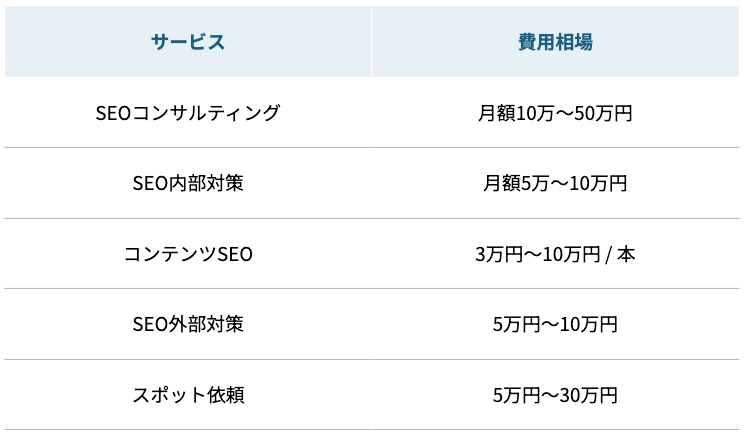This screenshot has width=745, height=439.
Task: Click the divider line below SEO内部対策 row
Action: 372,218
